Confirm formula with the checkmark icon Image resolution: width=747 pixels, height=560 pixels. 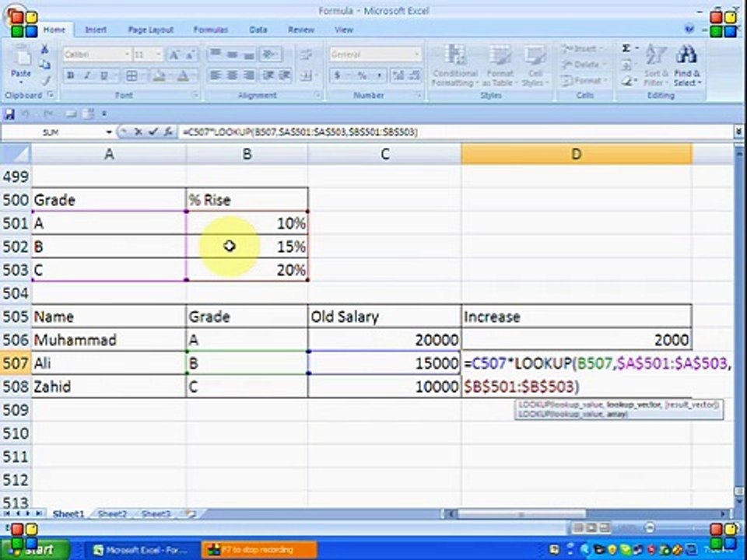point(153,132)
